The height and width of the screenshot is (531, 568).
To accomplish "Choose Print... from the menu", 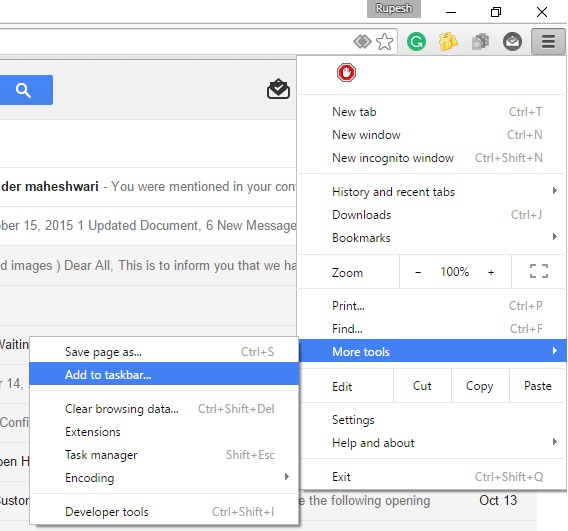I will [431, 306].
